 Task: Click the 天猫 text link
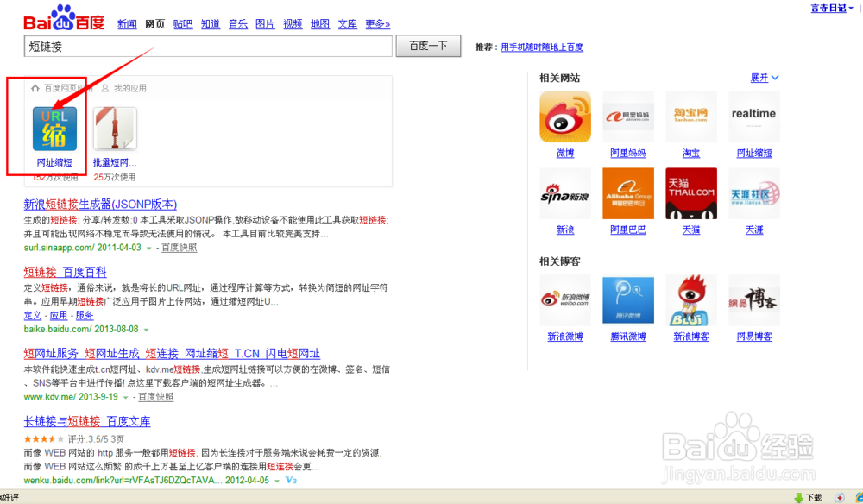point(691,230)
